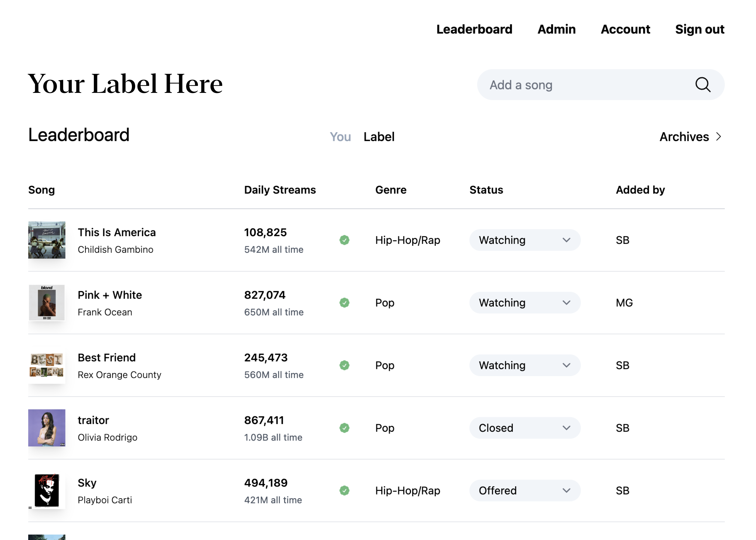Click green check badge for Best Friend
The width and height of the screenshot is (756, 540).
344,365
